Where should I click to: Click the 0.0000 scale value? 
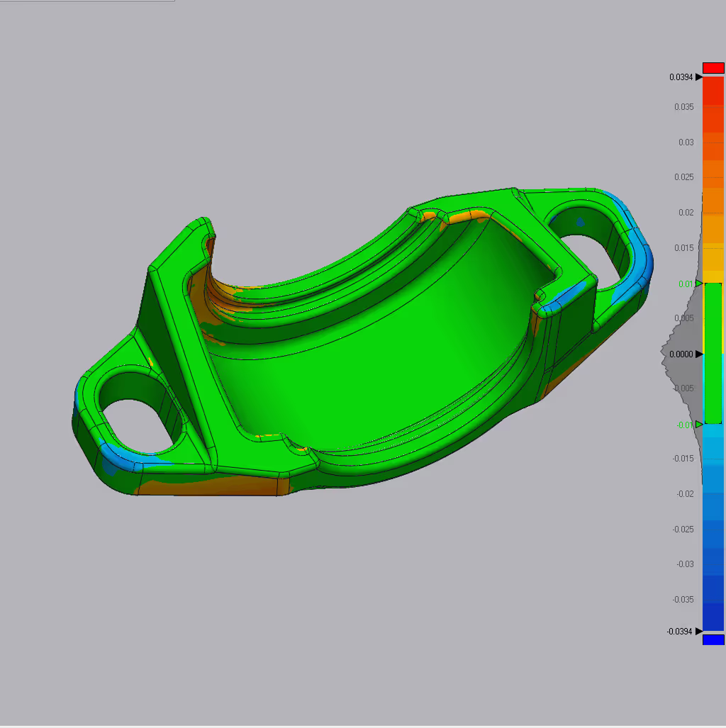[681, 354]
